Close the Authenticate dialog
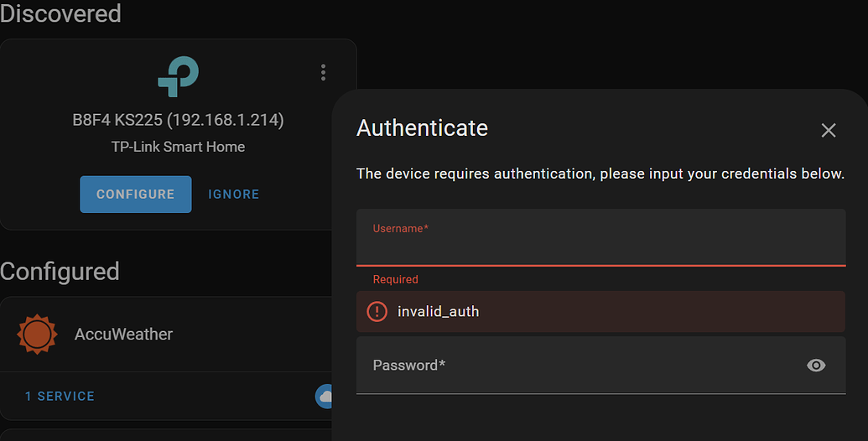This screenshot has width=868, height=441. 829,130
